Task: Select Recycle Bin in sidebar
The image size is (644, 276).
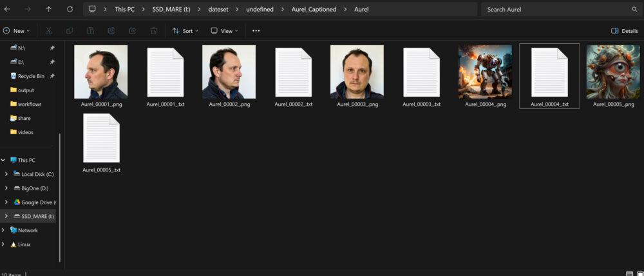Action: coord(31,76)
